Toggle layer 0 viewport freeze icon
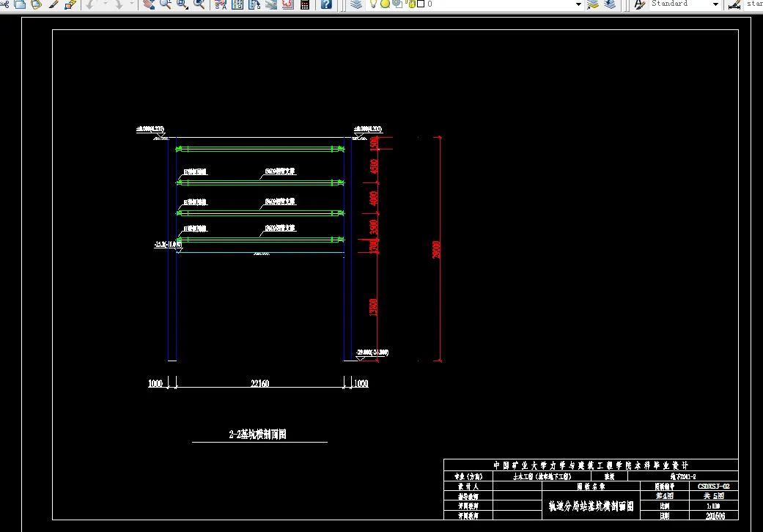Viewport: 763px width, 532px height. click(397, 4)
